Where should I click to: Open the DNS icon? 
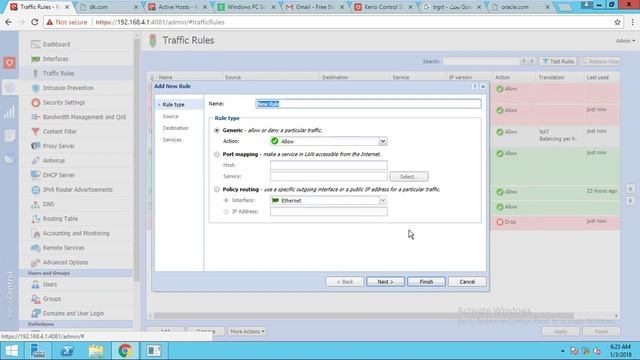[x=36, y=204]
